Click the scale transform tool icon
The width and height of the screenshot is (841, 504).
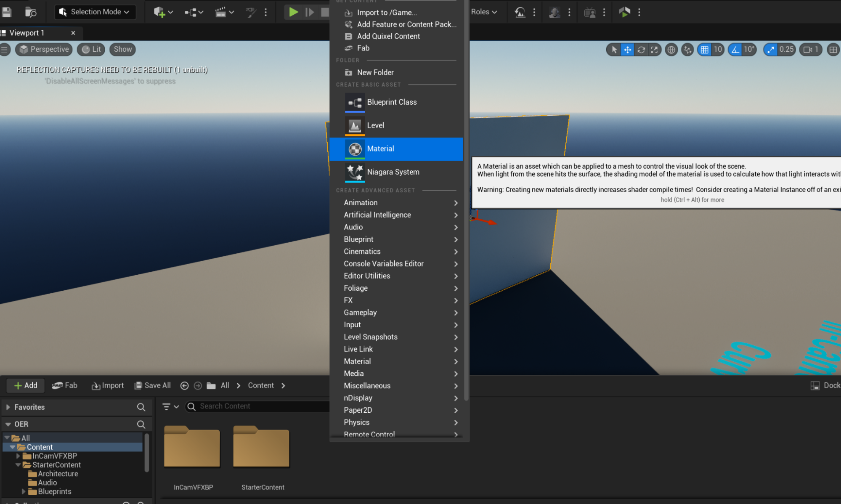tap(654, 50)
